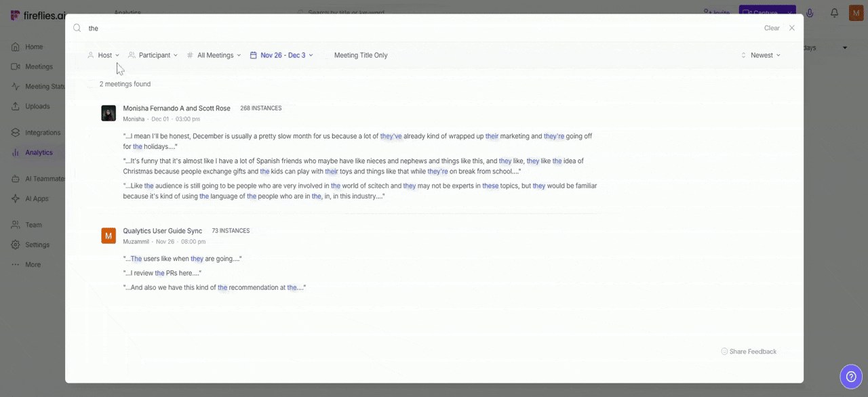This screenshot has height=397, width=868.
Task: Click inside the search input field
Action: [x=203, y=28]
